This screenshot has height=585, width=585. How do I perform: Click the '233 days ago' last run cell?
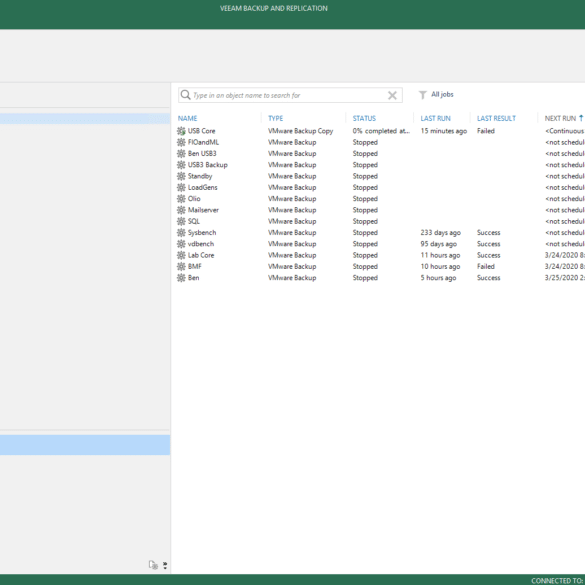(441, 232)
